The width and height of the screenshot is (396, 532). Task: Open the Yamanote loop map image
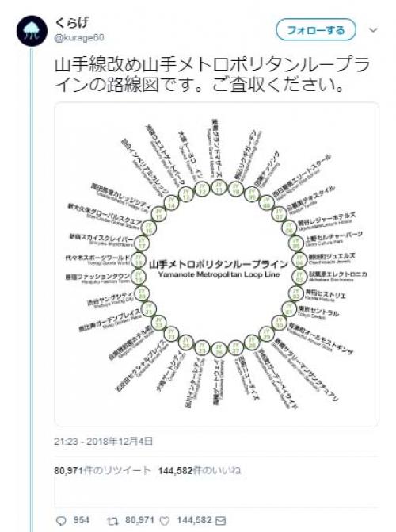click(217, 264)
